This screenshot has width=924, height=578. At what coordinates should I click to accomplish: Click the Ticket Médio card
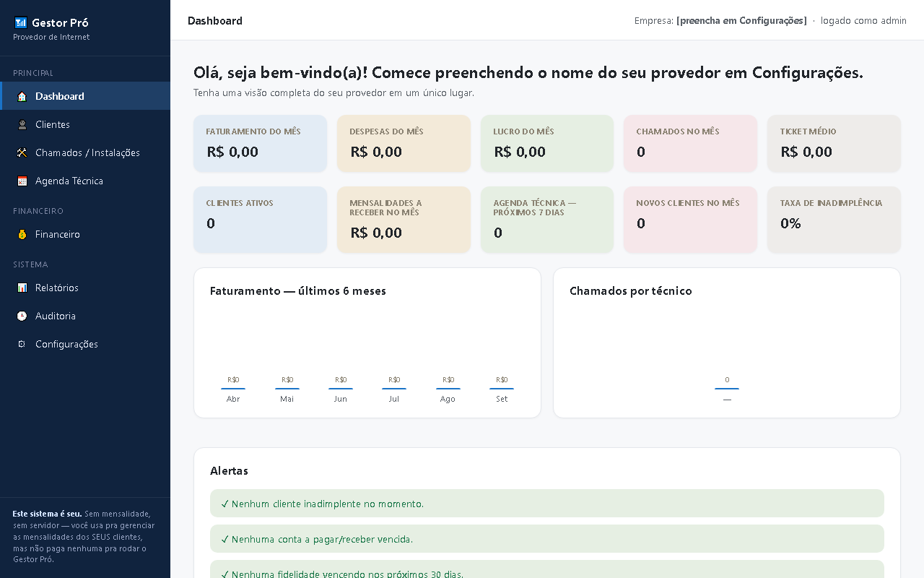[x=834, y=143]
